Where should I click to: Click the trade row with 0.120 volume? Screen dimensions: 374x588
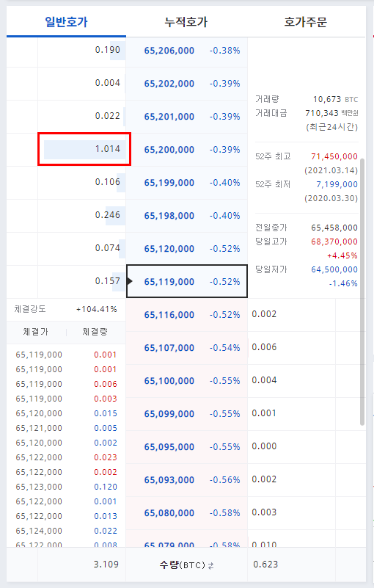click(66, 487)
